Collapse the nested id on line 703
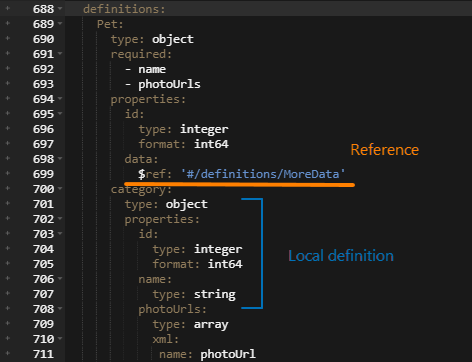 tap(60, 233)
